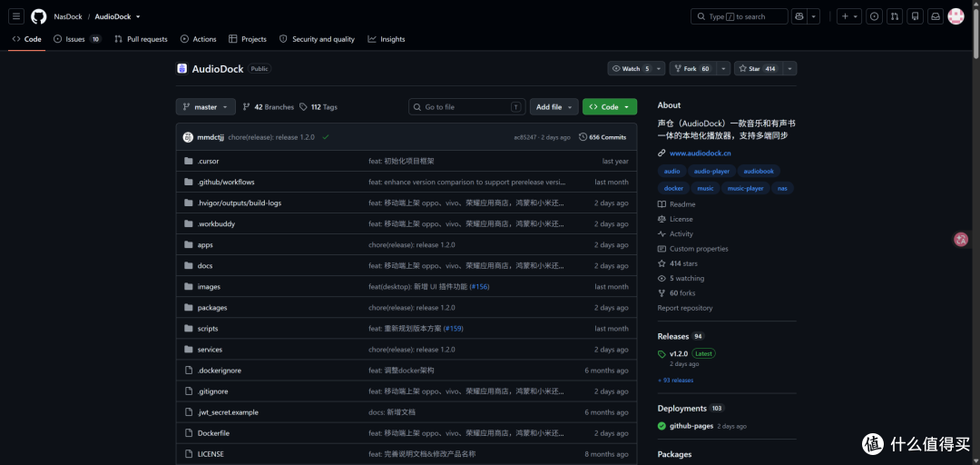
Task: Open the issues inbox icon in header
Action: tap(875, 16)
